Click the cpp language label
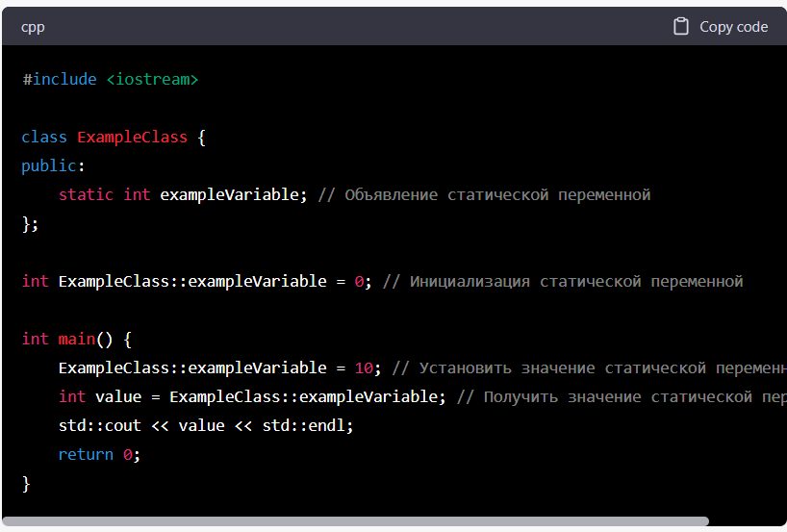787x532 pixels. click(x=33, y=28)
